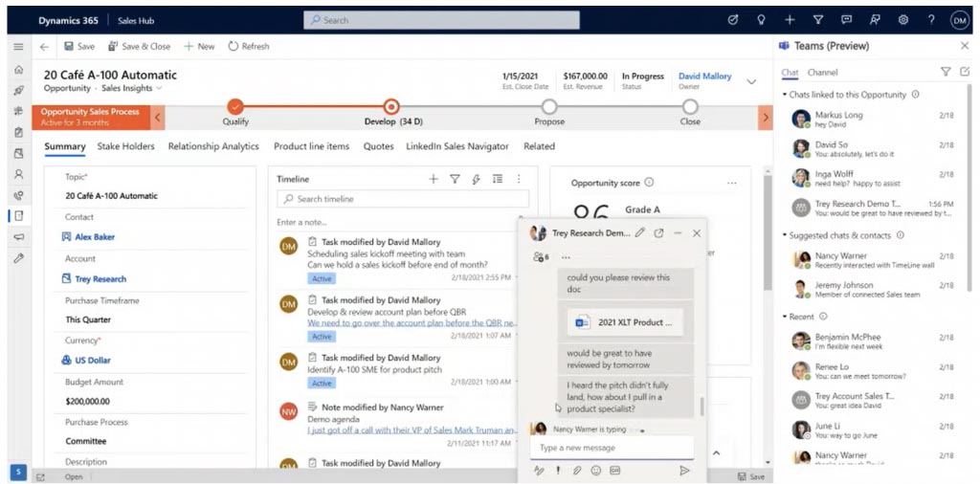The image size is (980, 484).
Task: Filter Teams chats with funnel icon
Action: tap(946, 72)
